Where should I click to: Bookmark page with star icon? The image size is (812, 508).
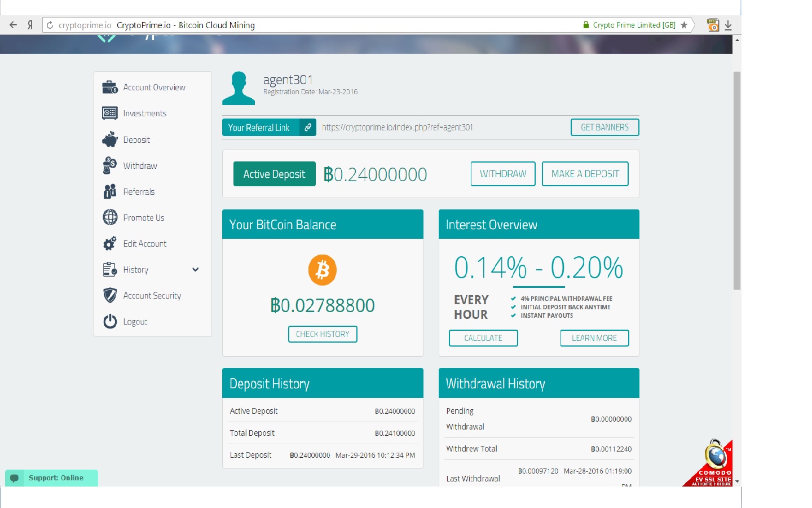click(x=684, y=25)
